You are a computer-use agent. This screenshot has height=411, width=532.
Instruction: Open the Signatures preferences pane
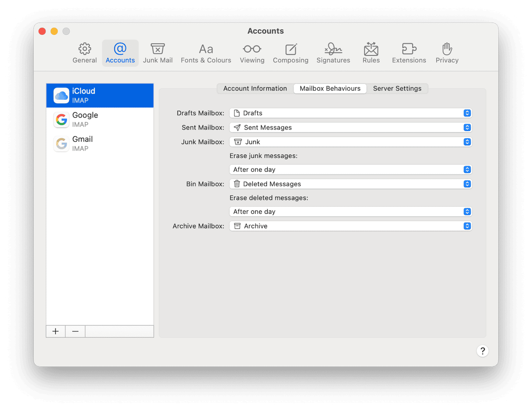333,53
